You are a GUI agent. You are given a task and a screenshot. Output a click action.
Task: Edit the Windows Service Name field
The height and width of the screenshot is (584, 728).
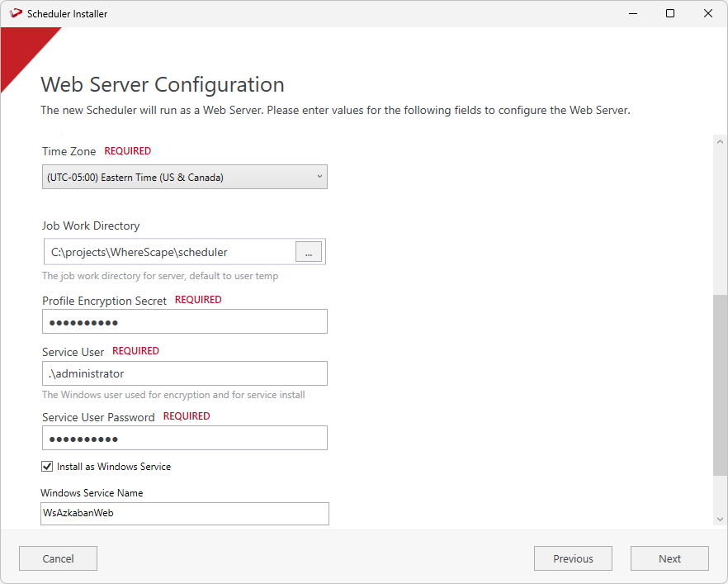click(185, 513)
